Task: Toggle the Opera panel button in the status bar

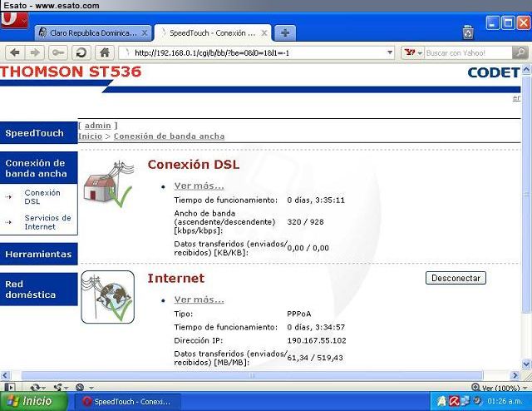Action: [10, 387]
